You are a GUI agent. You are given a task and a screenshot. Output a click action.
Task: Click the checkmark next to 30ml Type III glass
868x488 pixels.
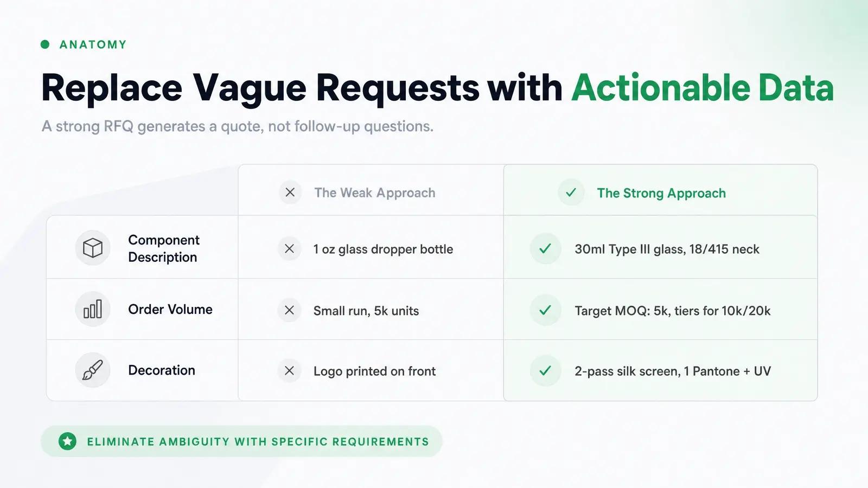click(545, 249)
